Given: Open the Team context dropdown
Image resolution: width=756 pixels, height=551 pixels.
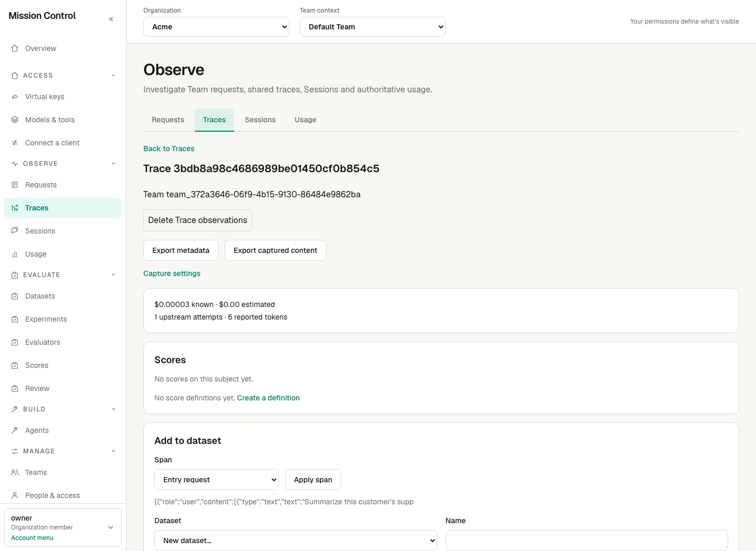Looking at the screenshot, I should pos(373,27).
